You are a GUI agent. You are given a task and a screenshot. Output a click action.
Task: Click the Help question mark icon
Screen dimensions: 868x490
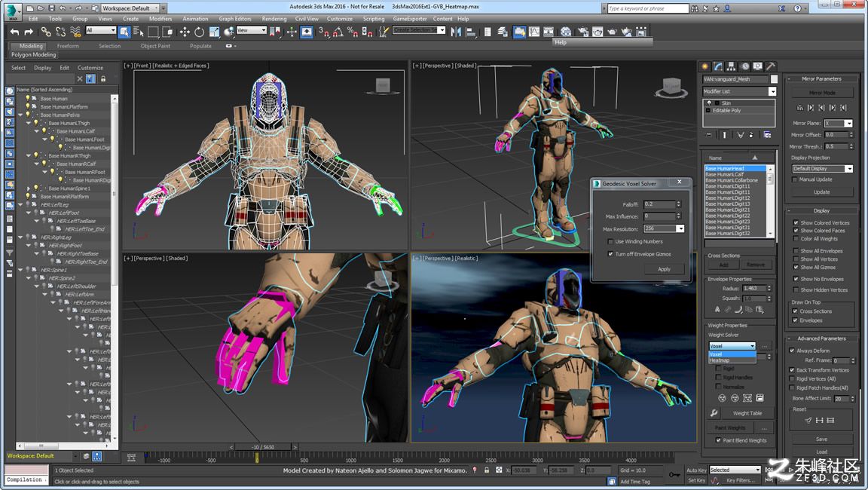(798, 8)
